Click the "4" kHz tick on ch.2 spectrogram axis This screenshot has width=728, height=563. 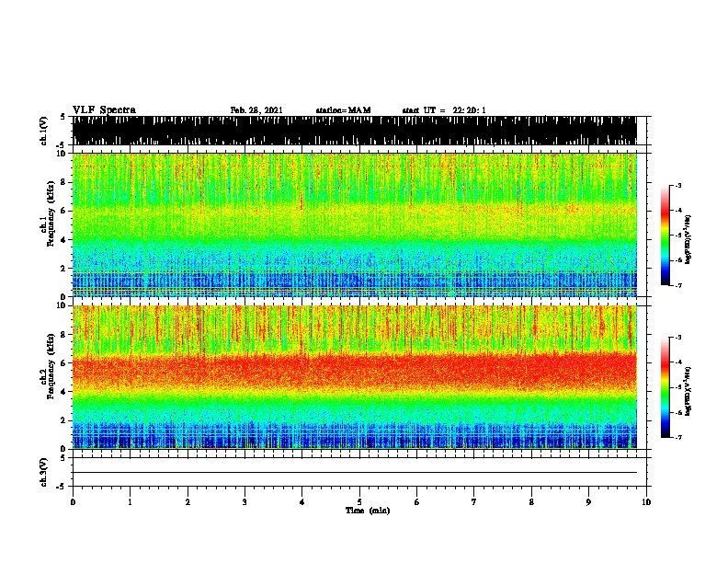63,392
